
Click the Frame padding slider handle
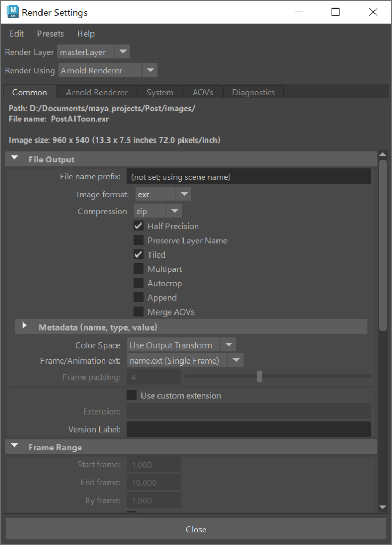(x=259, y=376)
